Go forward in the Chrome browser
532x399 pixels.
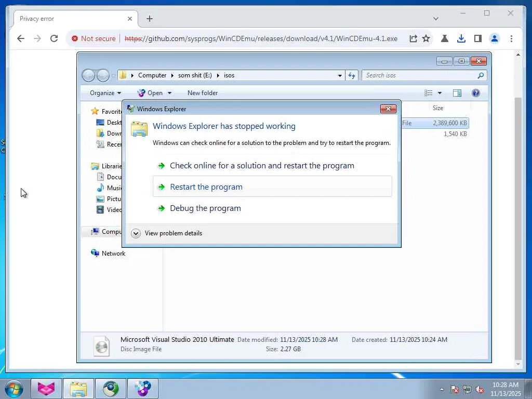(x=37, y=38)
